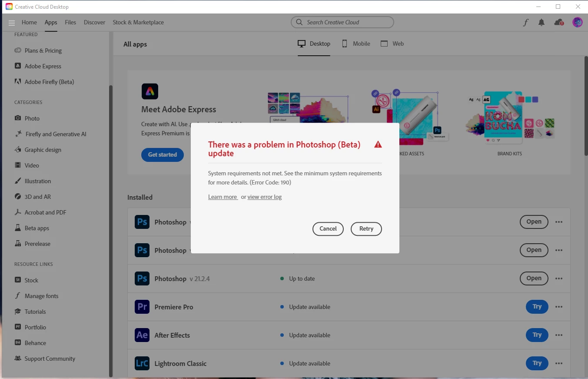Select Firefly and Generative AI category
The image size is (588, 379).
point(50,134)
